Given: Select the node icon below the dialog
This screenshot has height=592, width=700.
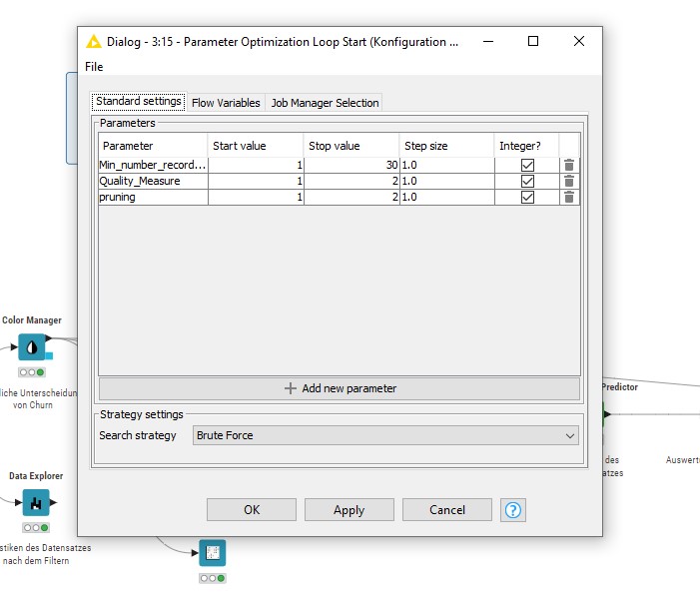Looking at the screenshot, I should pyautogui.click(x=213, y=553).
